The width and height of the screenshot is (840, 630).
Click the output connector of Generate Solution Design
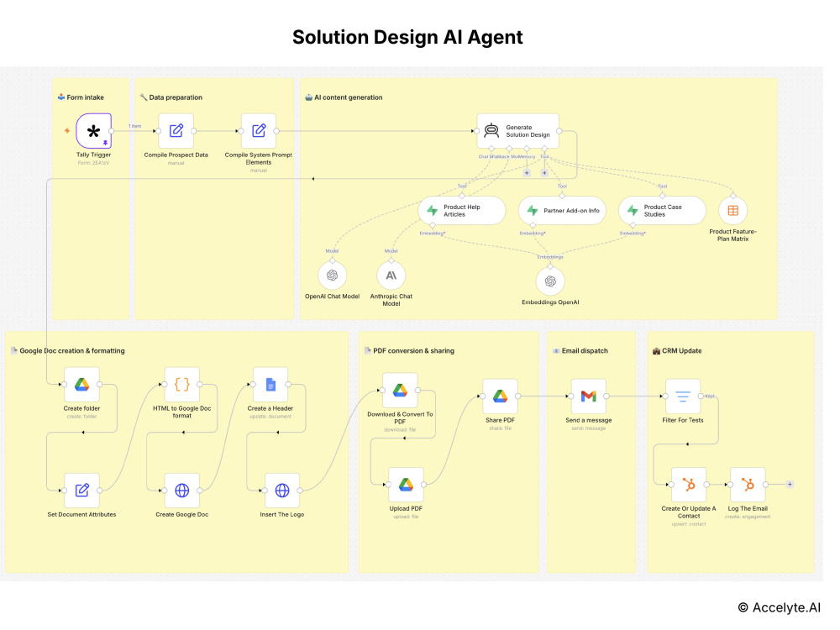[x=559, y=131]
